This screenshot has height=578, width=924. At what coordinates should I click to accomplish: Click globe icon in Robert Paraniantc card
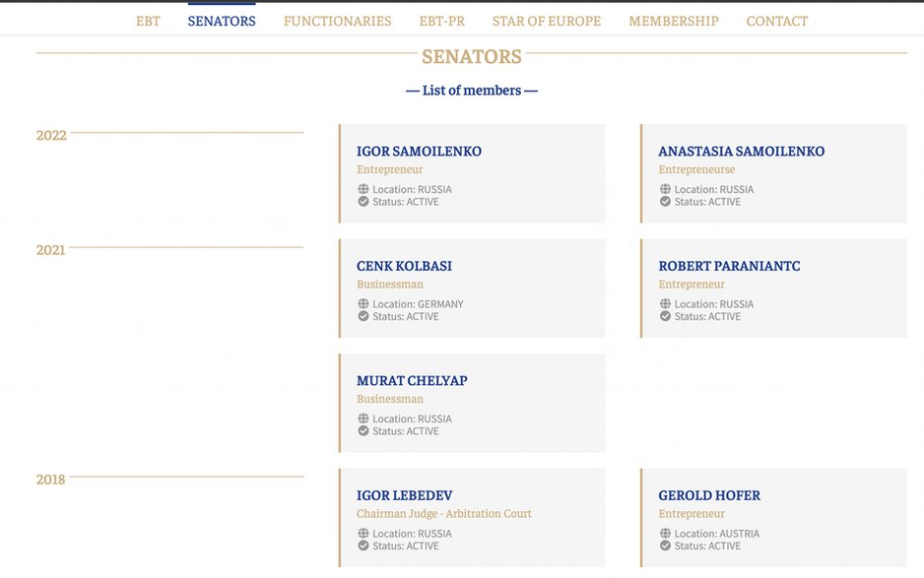pos(665,304)
